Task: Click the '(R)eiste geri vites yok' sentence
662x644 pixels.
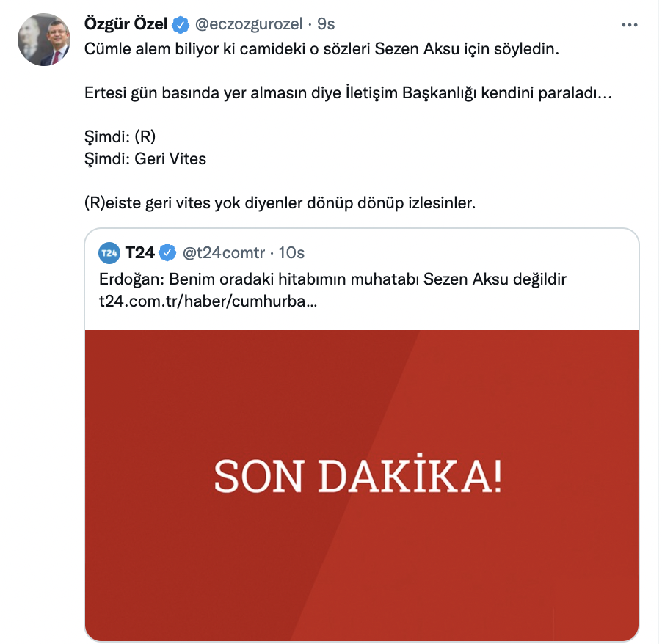Action: pos(280,202)
